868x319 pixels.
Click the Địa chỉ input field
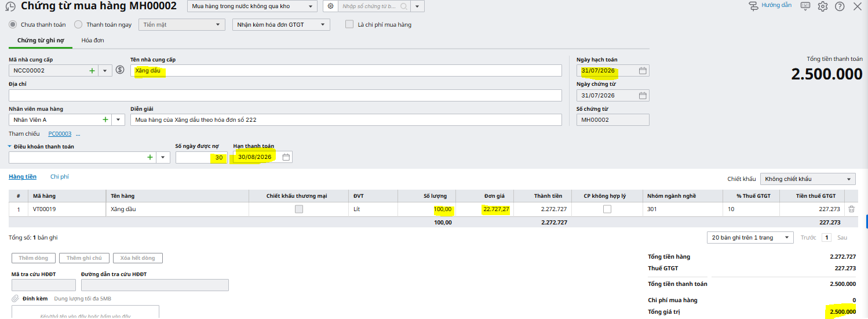coord(285,95)
